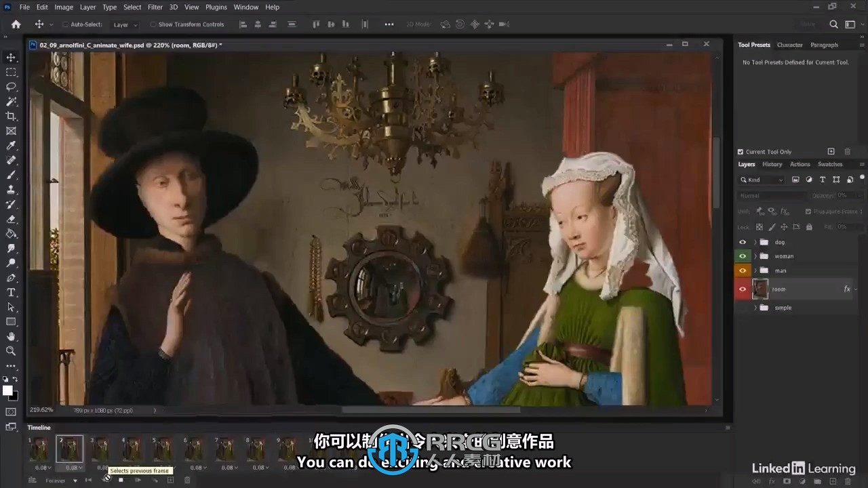868x488 pixels.
Task: Filter for pixel layers icon
Action: [795, 180]
